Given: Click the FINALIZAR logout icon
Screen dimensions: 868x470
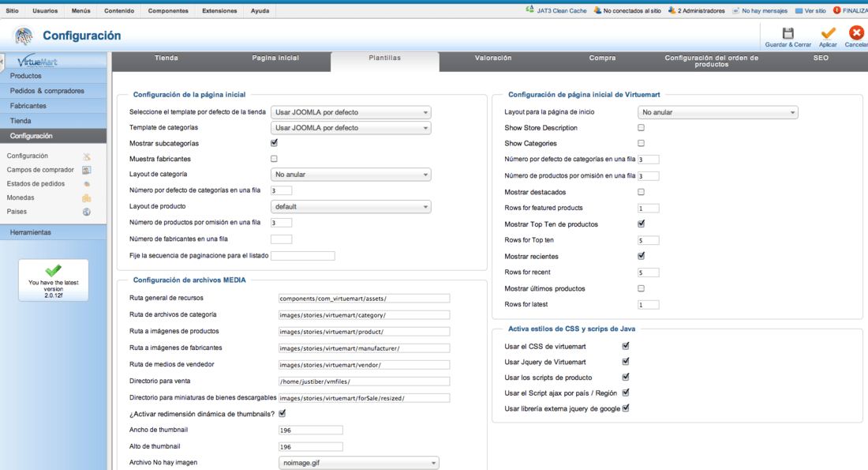Looking at the screenshot, I should [x=837, y=10].
